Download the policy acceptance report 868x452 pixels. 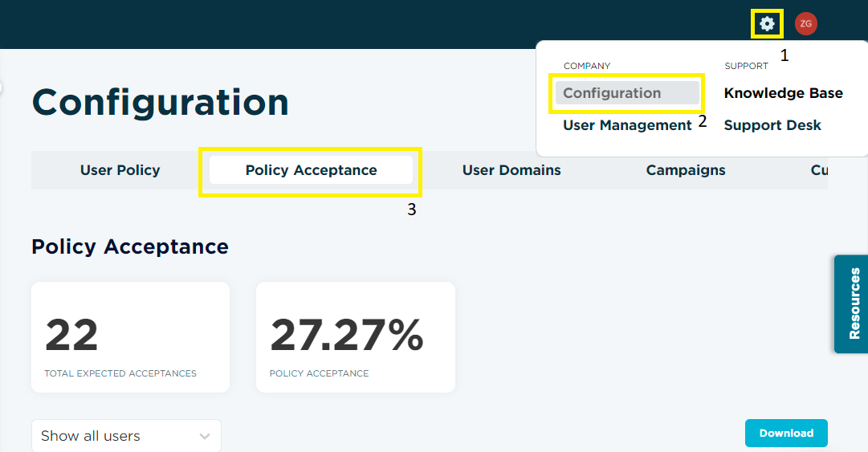point(786,434)
